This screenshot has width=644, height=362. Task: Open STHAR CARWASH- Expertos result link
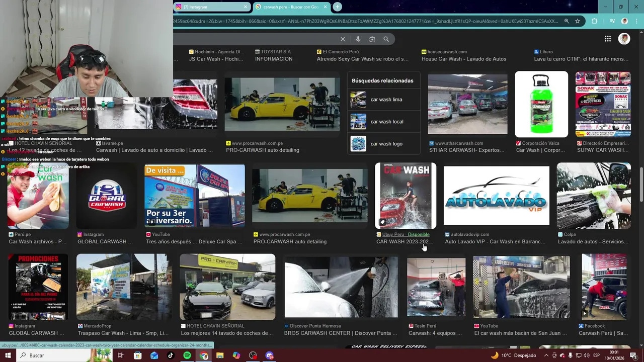tap(466, 150)
